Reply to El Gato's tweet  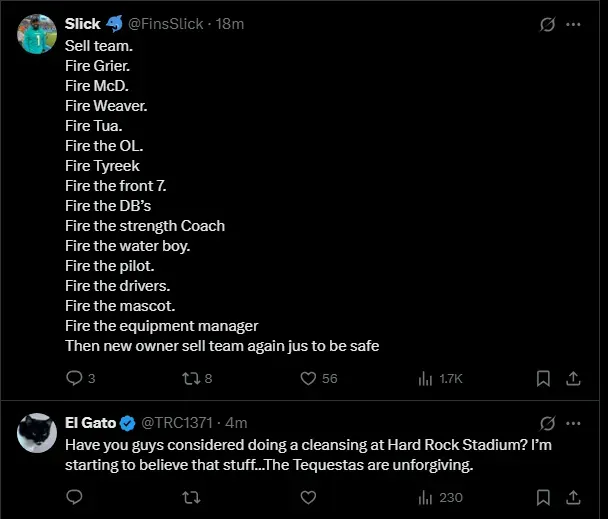tap(74, 496)
